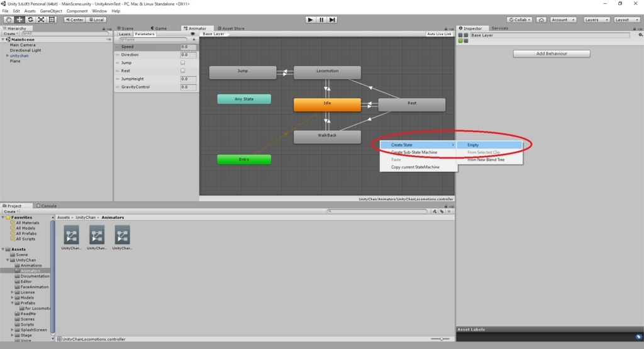Collapse the MainScene hierarchy root
The height and width of the screenshot is (349, 644).
3,40
